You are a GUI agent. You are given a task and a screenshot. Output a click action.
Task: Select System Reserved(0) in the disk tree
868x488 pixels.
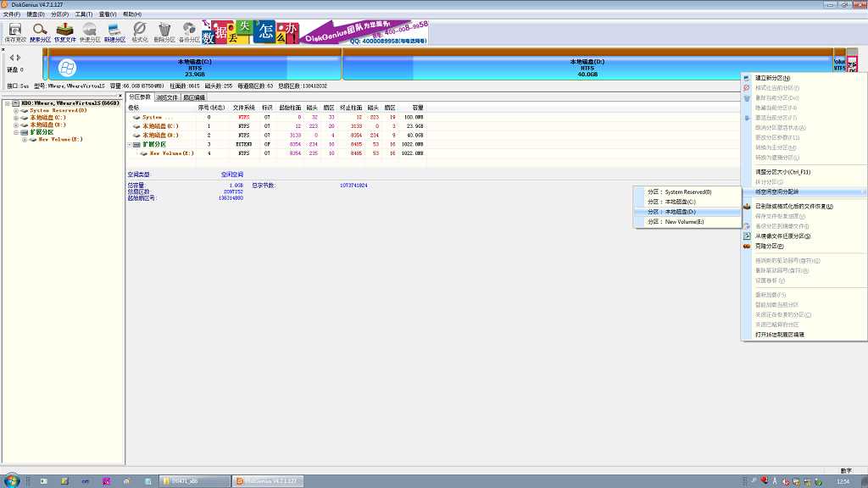tap(58, 110)
